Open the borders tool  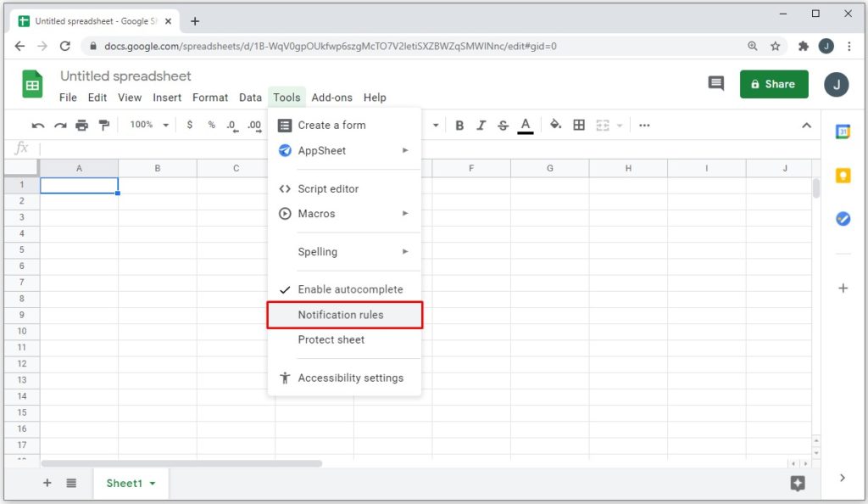(580, 125)
